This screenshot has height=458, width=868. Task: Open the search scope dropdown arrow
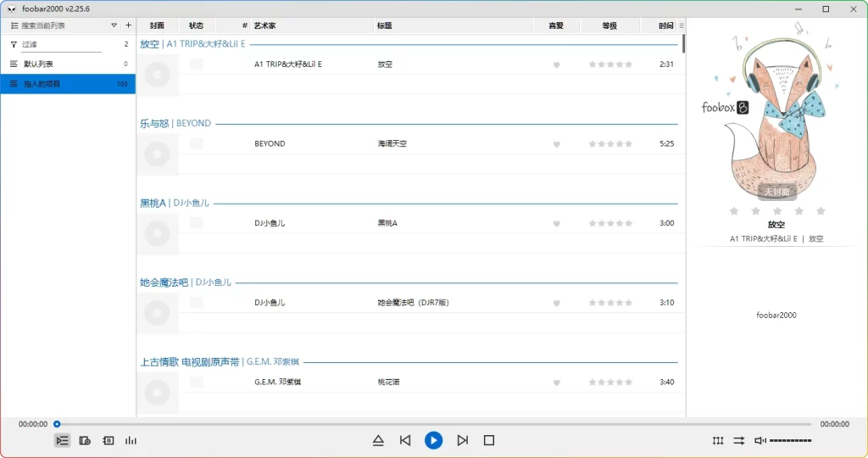tap(114, 25)
